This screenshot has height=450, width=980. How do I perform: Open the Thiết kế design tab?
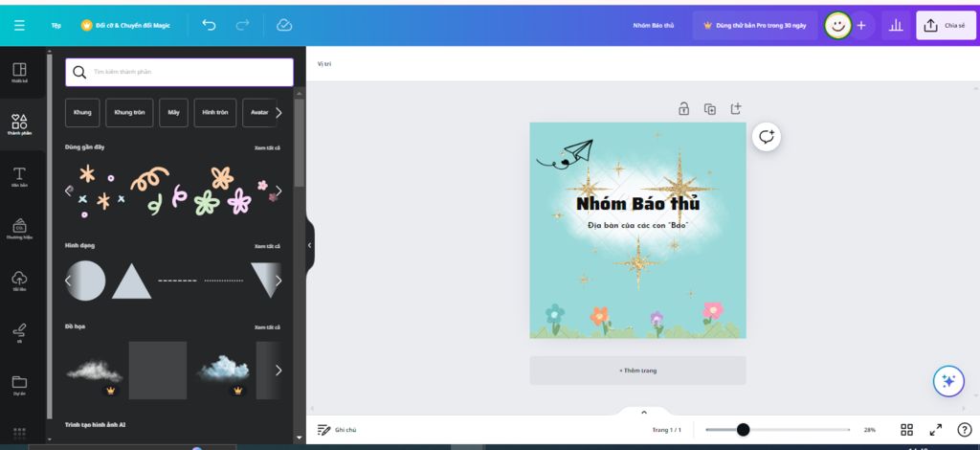click(x=19, y=73)
